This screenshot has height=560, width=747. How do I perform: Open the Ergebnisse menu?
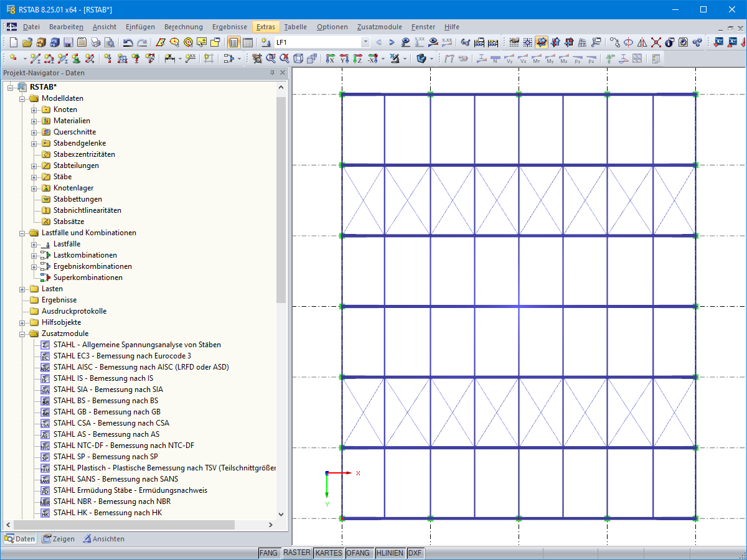(229, 27)
